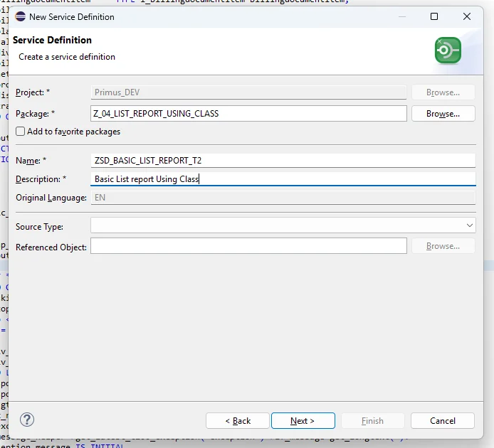Click into the Description text field
This screenshot has width=494, height=448.
[283, 179]
